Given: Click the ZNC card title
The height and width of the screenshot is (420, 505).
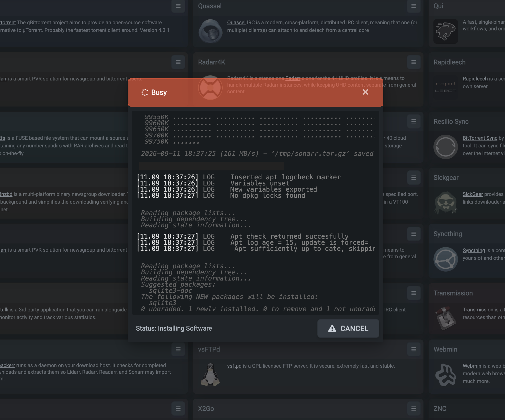Looking at the screenshot, I should (440, 409).
